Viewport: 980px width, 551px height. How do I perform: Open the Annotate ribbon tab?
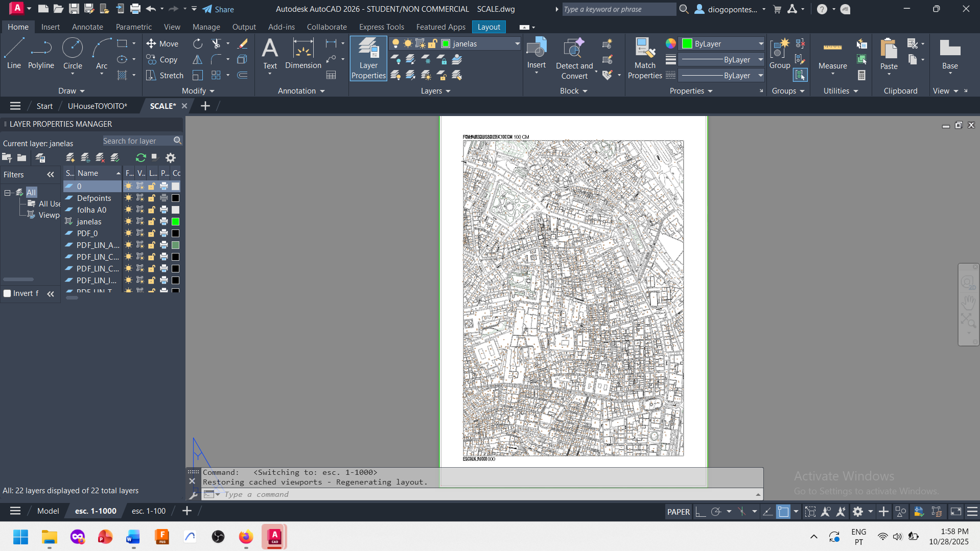pyautogui.click(x=87, y=27)
